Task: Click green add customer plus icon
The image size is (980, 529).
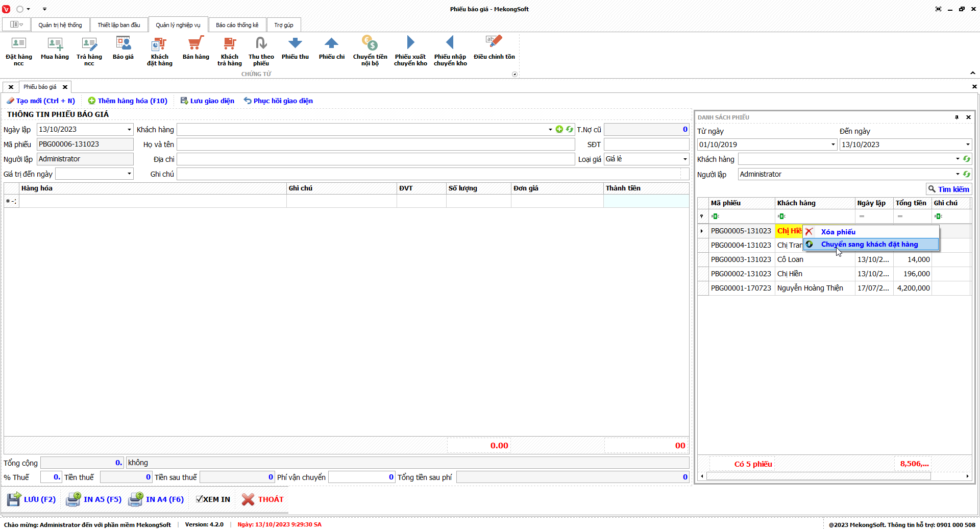Action: tap(559, 130)
